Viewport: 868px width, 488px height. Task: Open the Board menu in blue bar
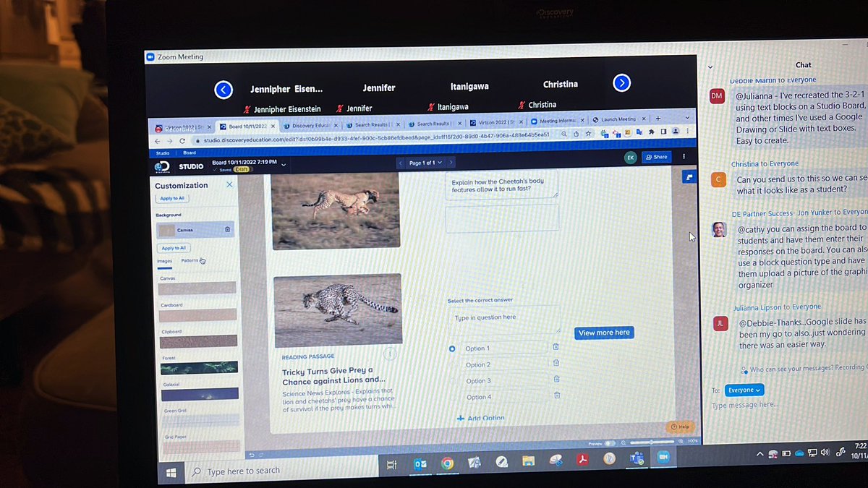(190, 153)
